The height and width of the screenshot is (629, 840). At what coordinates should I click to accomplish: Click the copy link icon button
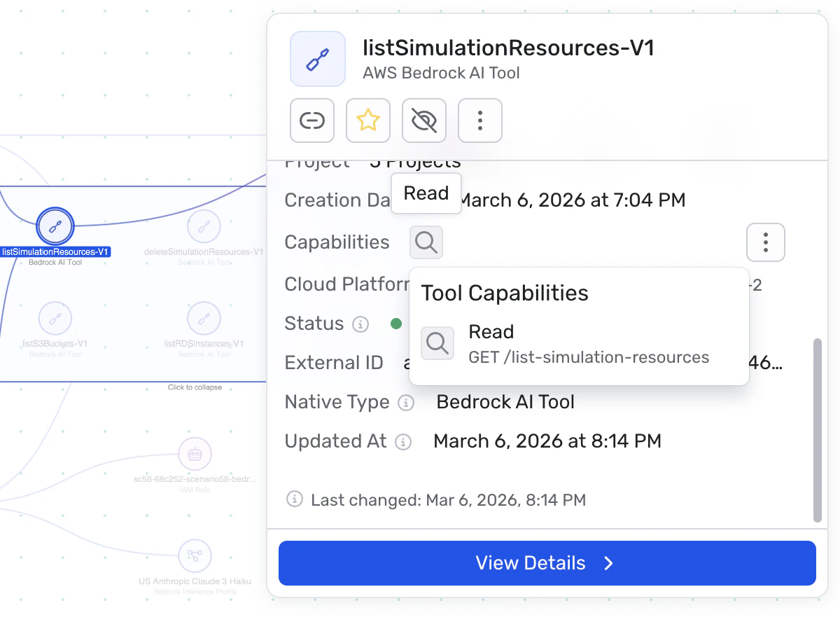point(312,120)
